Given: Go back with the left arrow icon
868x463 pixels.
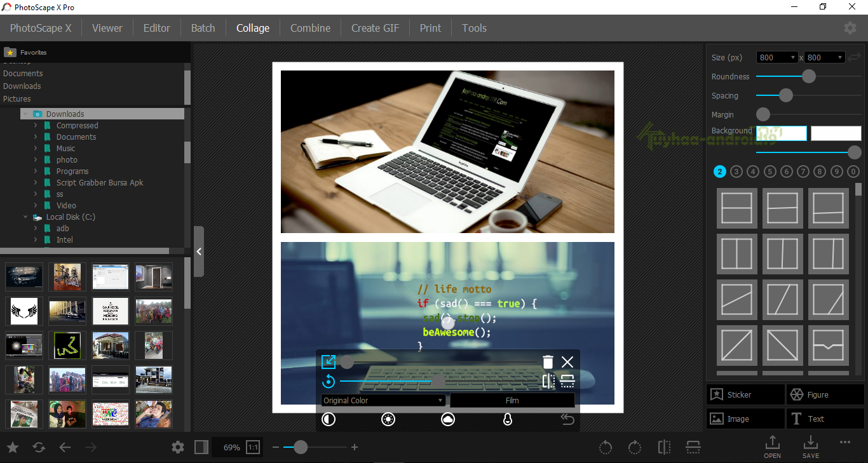Looking at the screenshot, I should 65,448.
